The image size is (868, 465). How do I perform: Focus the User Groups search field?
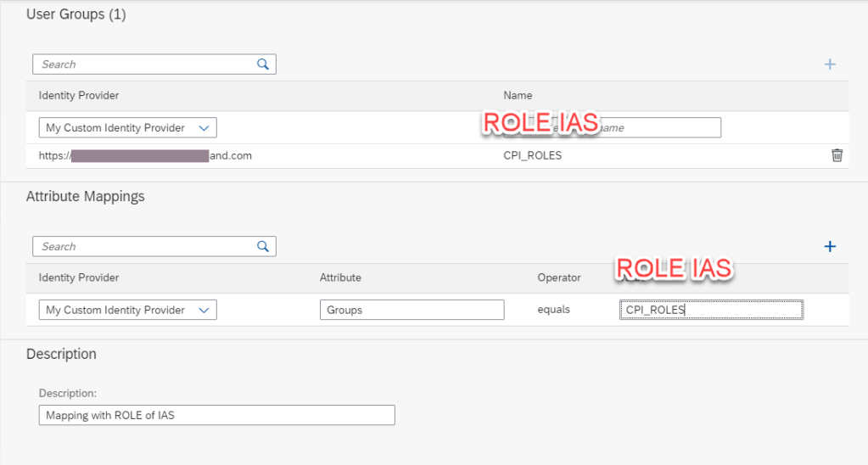[144, 64]
